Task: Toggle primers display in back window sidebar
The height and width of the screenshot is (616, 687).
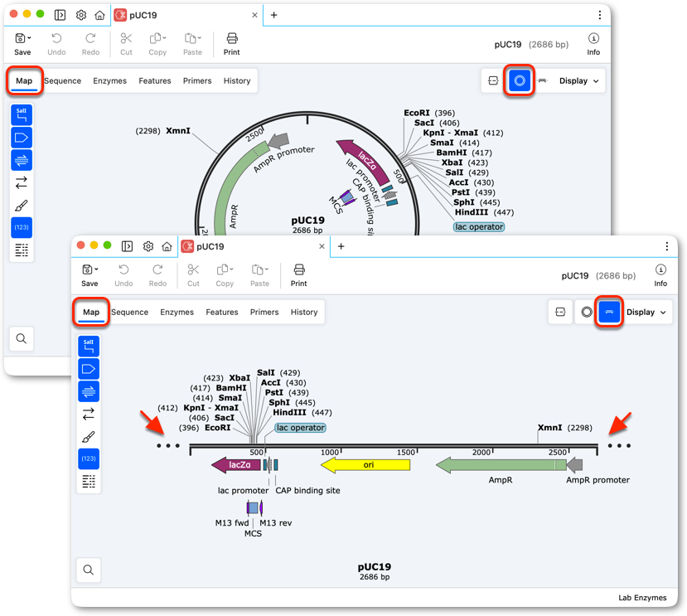Action: (22, 161)
